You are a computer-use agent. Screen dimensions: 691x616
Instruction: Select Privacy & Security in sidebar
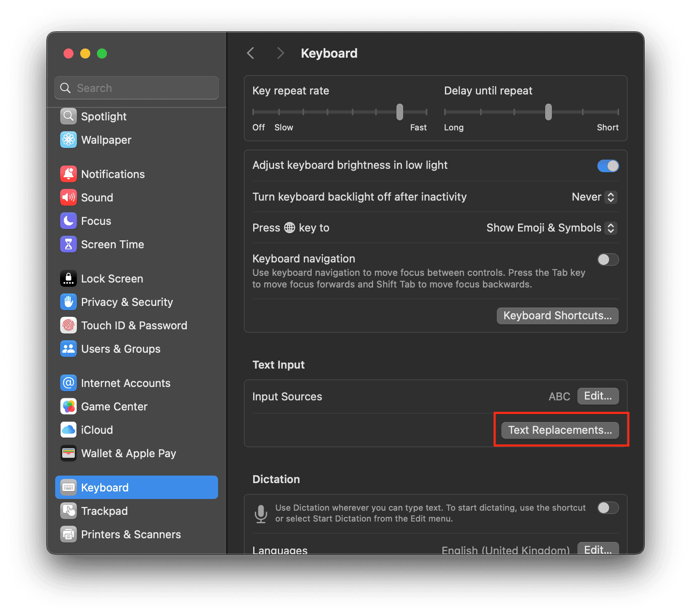(127, 302)
